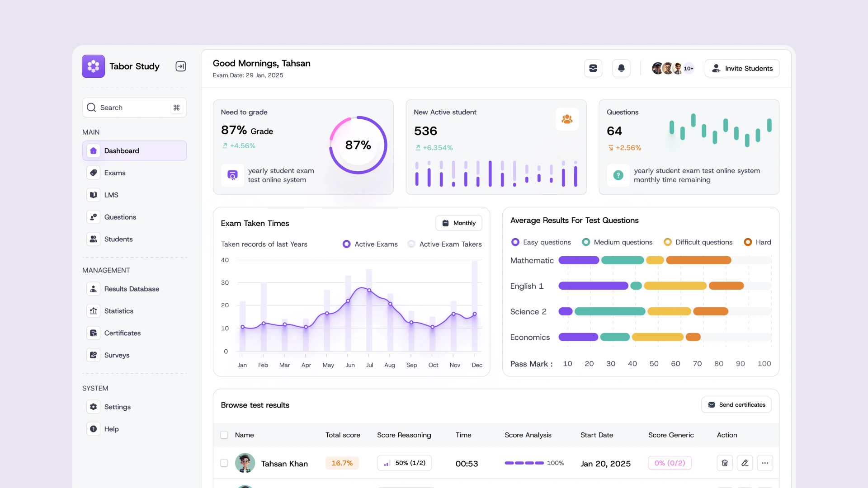Click the Questions sidebar icon
Viewport: 868px width, 488px height.
(93, 217)
